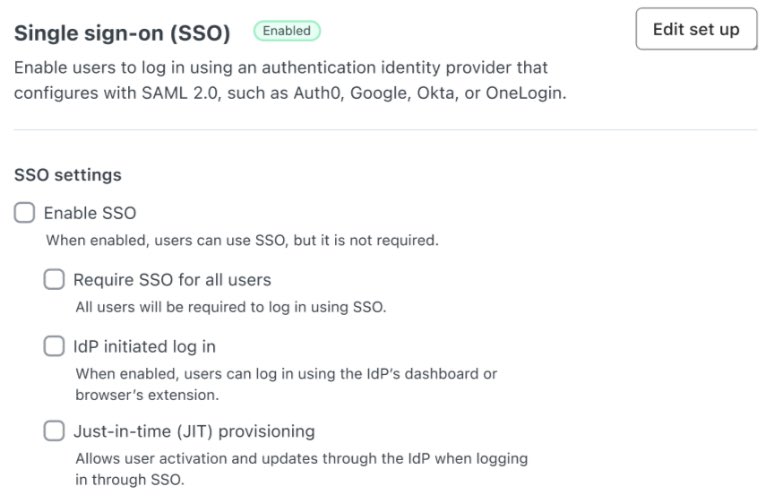Click the Just-in-time (JIT) provisioning label
Image resolution: width=778 pixels, height=504 pixels.
click(x=194, y=432)
